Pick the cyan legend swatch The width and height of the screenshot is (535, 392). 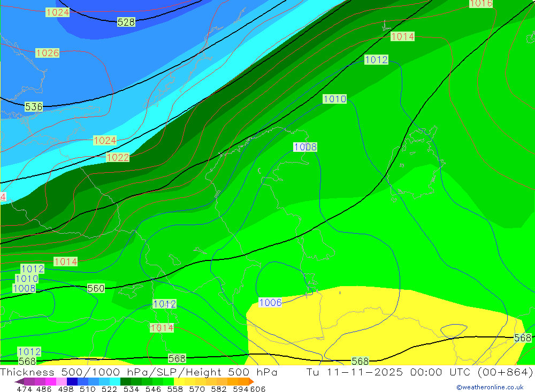(114, 381)
